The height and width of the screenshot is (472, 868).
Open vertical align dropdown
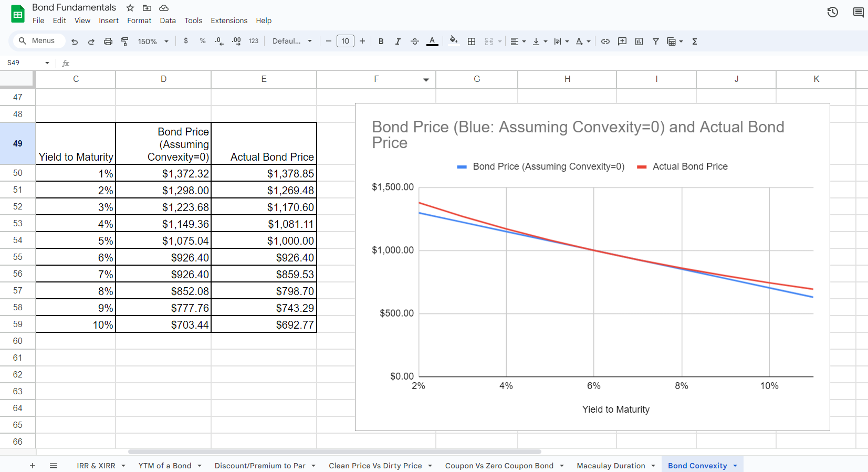pos(540,41)
